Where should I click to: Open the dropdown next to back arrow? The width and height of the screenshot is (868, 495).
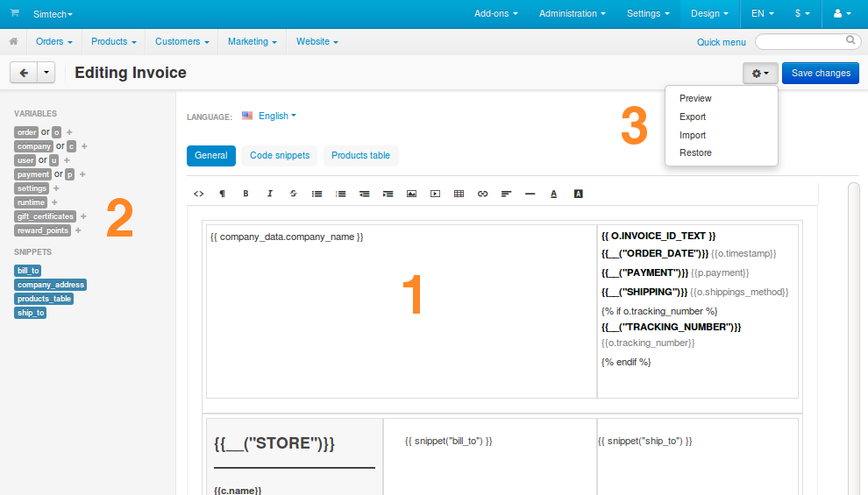[x=46, y=73]
